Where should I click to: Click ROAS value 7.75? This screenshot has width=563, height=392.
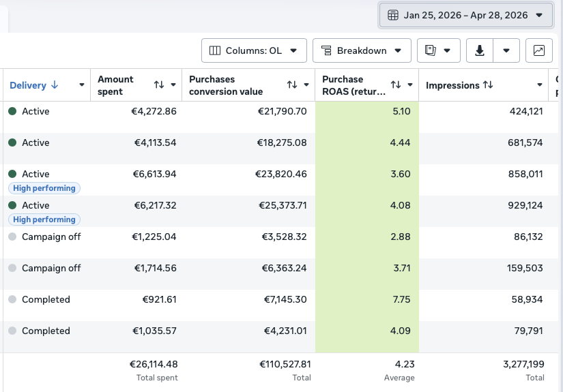click(x=401, y=299)
